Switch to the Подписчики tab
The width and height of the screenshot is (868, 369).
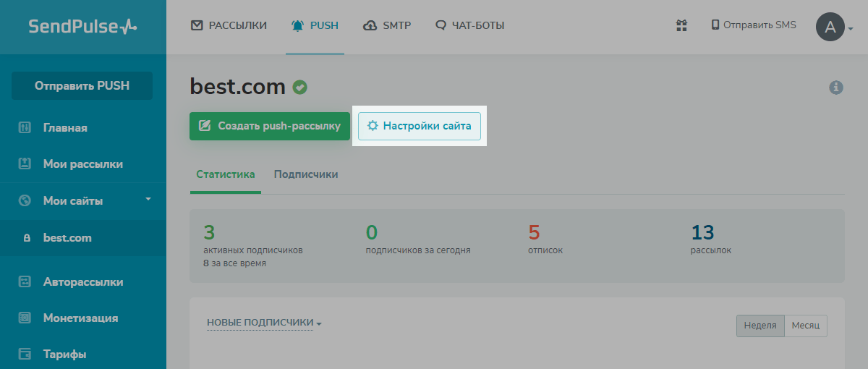tap(306, 174)
